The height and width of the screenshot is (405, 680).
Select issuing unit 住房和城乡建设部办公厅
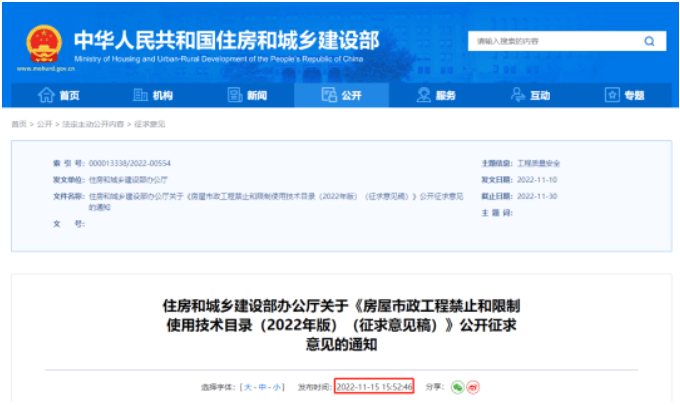tap(128, 180)
